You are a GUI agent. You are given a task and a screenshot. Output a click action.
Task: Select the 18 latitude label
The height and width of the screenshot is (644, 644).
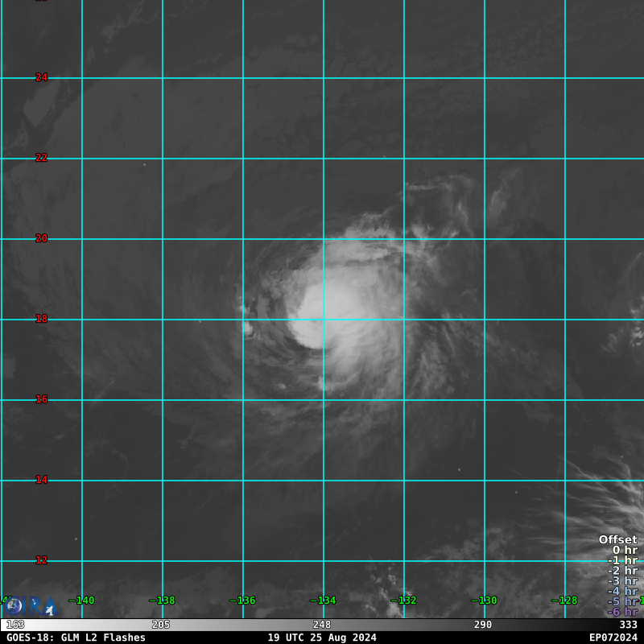click(x=42, y=319)
